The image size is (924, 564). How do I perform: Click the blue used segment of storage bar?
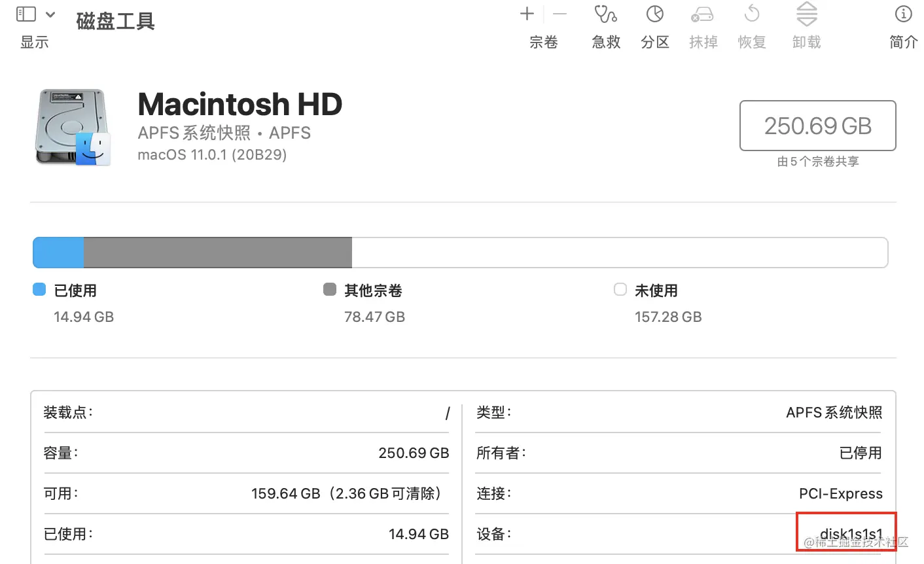(58, 253)
